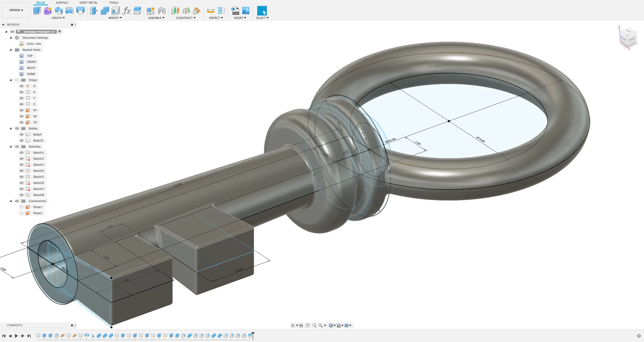Click the RIGHT face of ViewCube
Screen dimensions: 644x342
click(632, 39)
